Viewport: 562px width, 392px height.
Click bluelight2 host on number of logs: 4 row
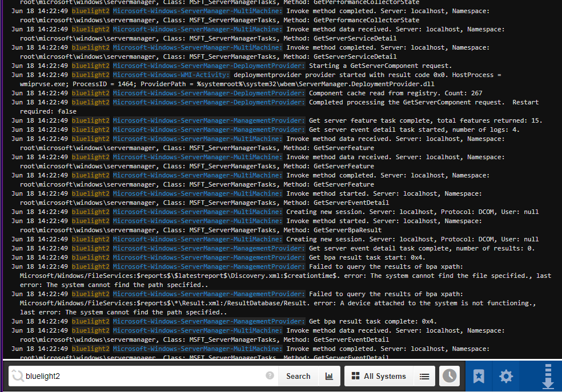(x=91, y=130)
